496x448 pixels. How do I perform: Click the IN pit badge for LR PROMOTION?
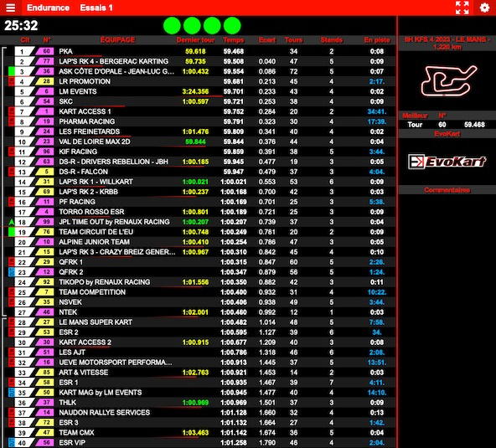12,81
